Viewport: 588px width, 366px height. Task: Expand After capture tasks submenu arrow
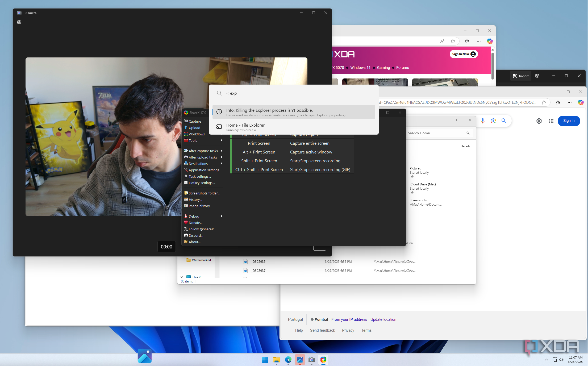point(222,151)
